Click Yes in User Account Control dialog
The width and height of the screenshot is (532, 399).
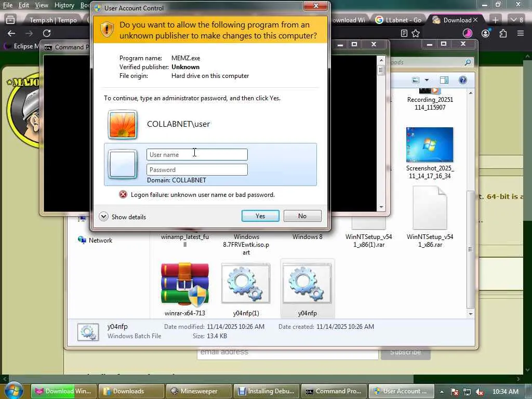tap(260, 216)
